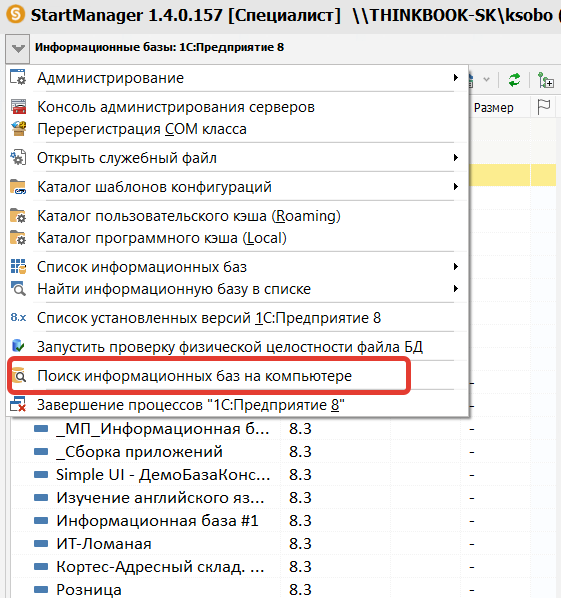
Task: Click the database integrity check icon
Action: 18,346
